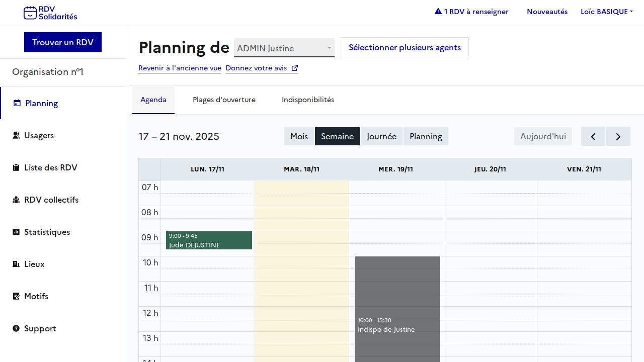Click the Planning calendar icon in sidebar
Viewport: 644px width, 362px height.
pyautogui.click(x=17, y=103)
